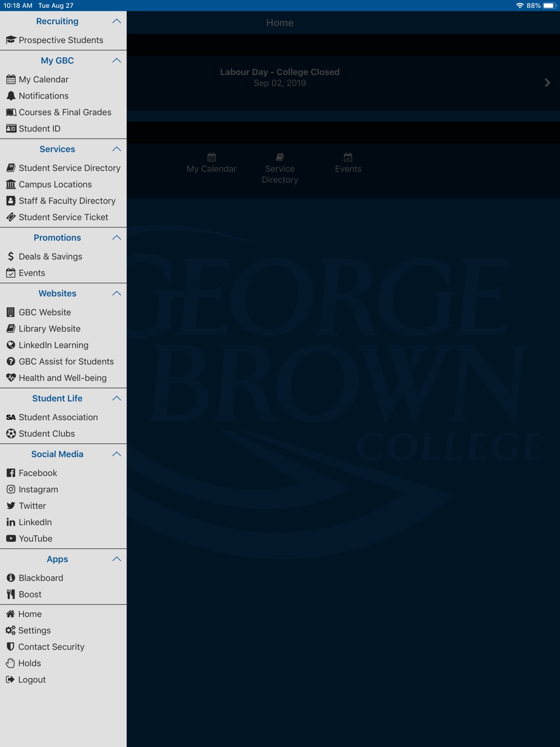This screenshot has width=560, height=747.
Task: Collapse the My GBC section
Action: point(116,60)
